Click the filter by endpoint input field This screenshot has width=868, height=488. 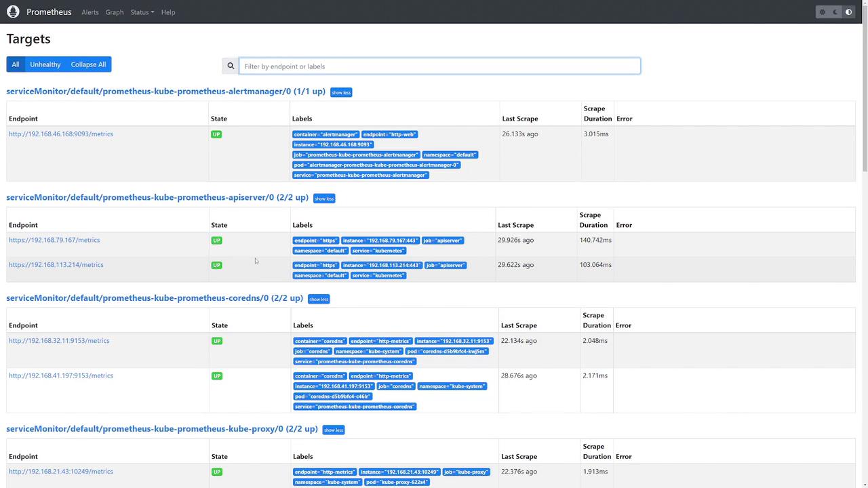(439, 66)
